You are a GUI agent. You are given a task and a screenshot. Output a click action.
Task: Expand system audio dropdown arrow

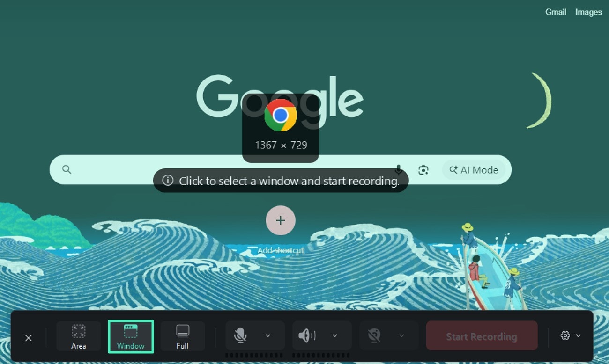click(x=335, y=335)
